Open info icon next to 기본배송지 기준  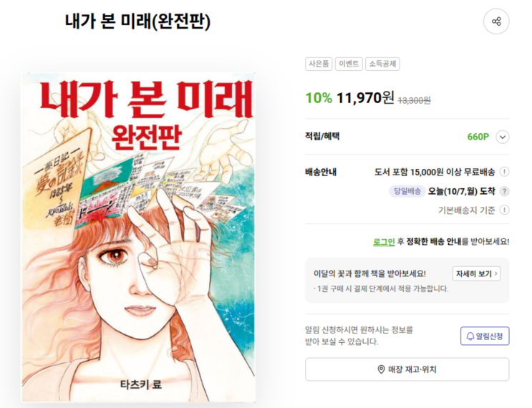tap(505, 210)
